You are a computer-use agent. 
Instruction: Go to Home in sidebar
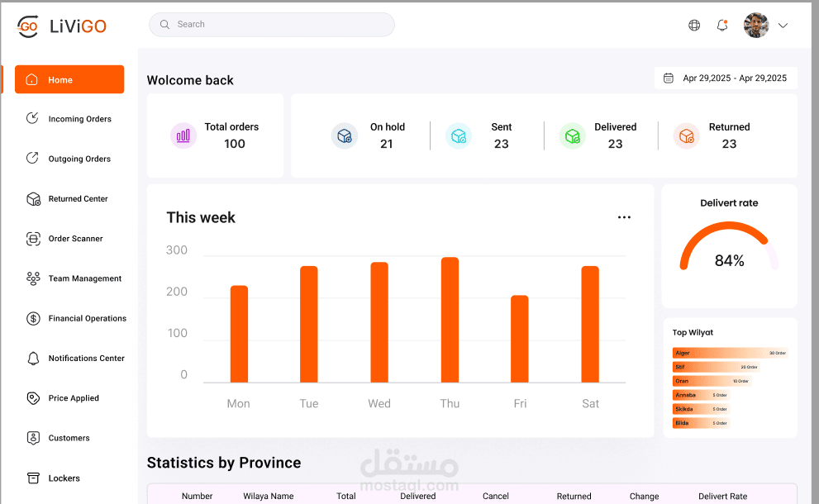coord(69,79)
